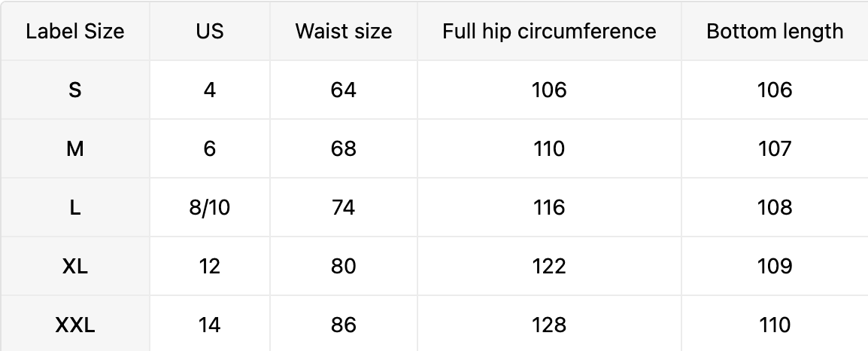Click the Waist size column header
This screenshot has width=868, height=351.
pos(343,32)
